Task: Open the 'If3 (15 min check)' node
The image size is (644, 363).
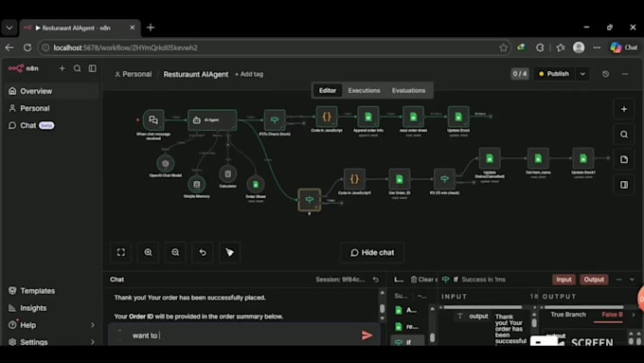Action: 444,179
